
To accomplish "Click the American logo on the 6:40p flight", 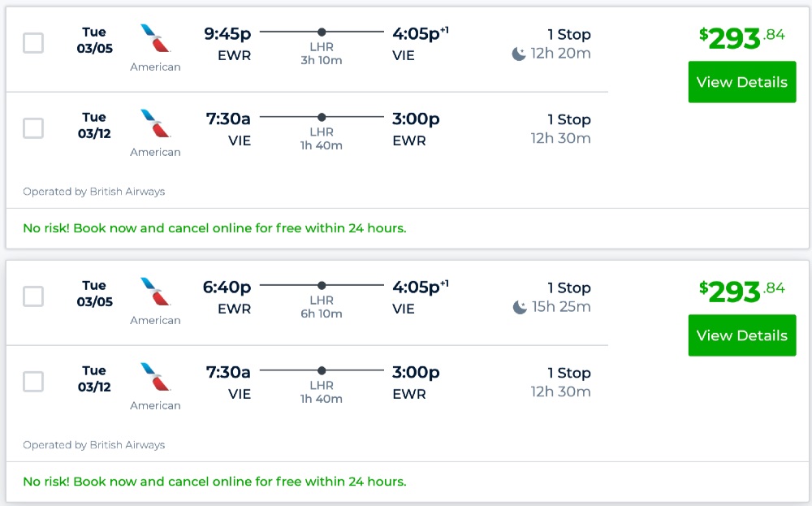I will click(x=155, y=292).
